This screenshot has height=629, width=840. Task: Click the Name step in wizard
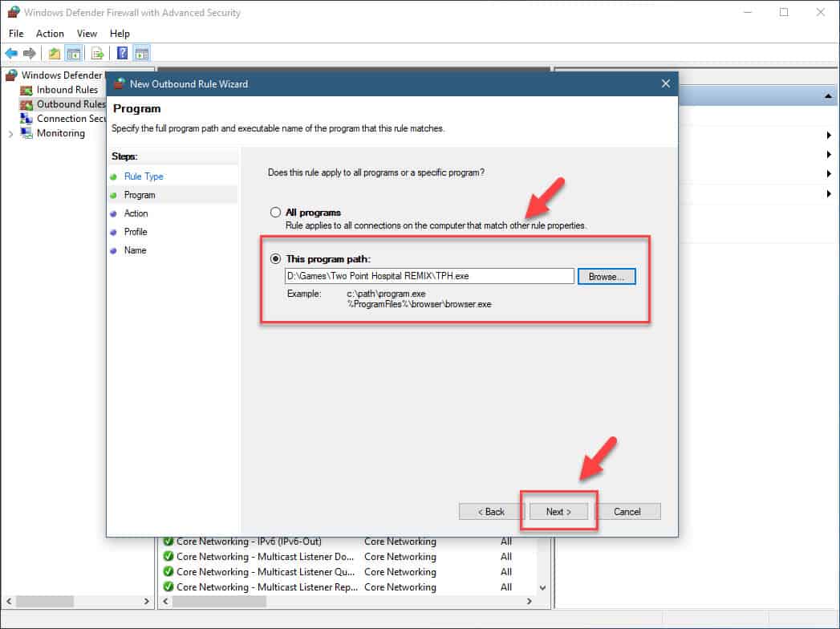pyautogui.click(x=135, y=250)
